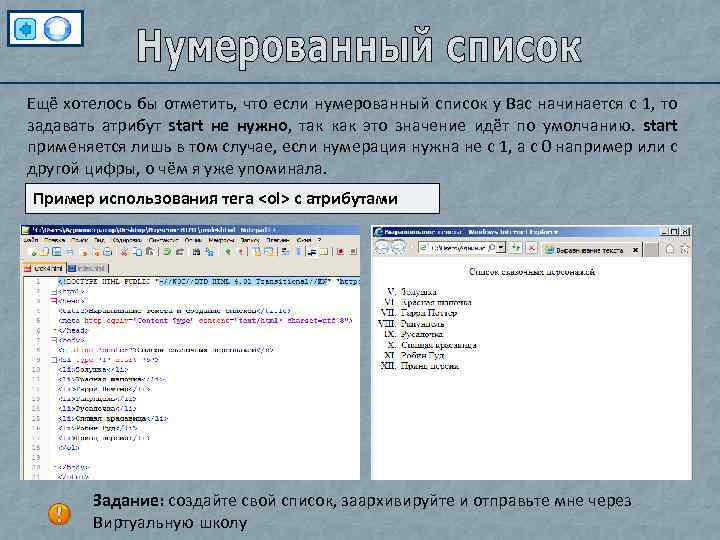Maximize the Internet Explorer window
The width and height of the screenshot is (720, 540).
tap(674, 232)
